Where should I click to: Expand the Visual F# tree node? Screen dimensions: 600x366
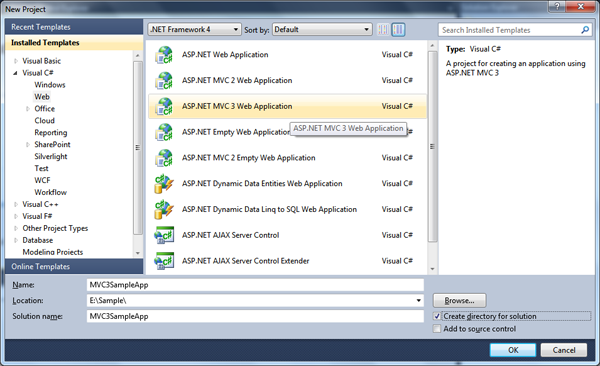tap(16, 216)
